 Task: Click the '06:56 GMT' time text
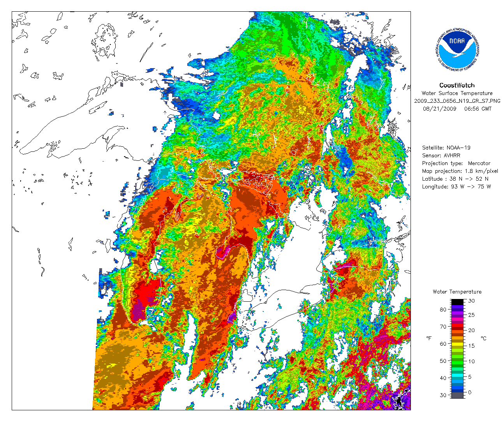coord(478,109)
